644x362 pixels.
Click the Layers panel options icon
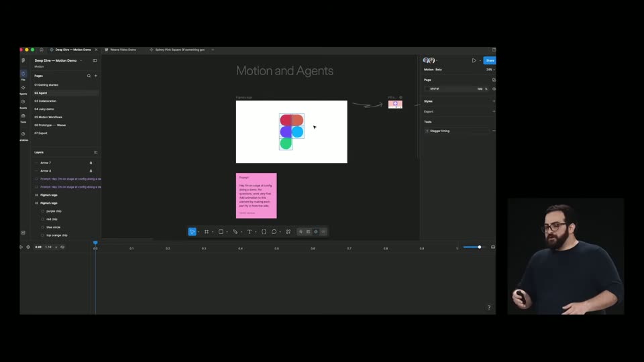(96, 152)
